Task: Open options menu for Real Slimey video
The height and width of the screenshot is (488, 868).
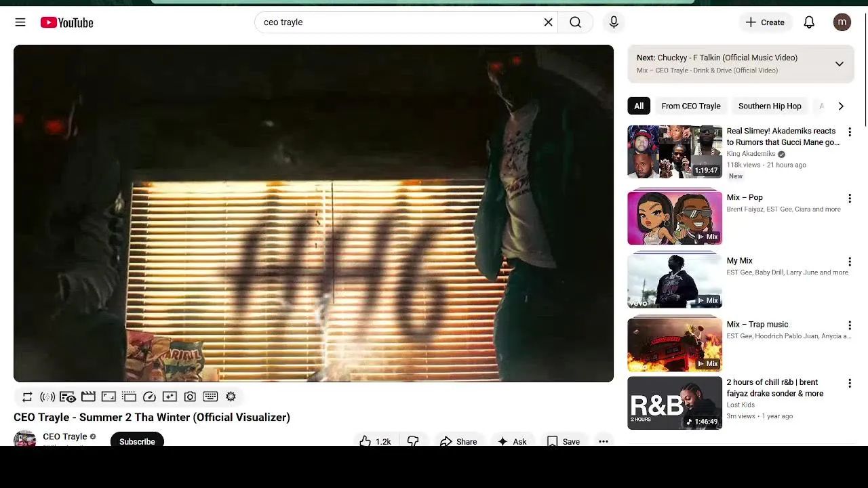Action: [849, 132]
